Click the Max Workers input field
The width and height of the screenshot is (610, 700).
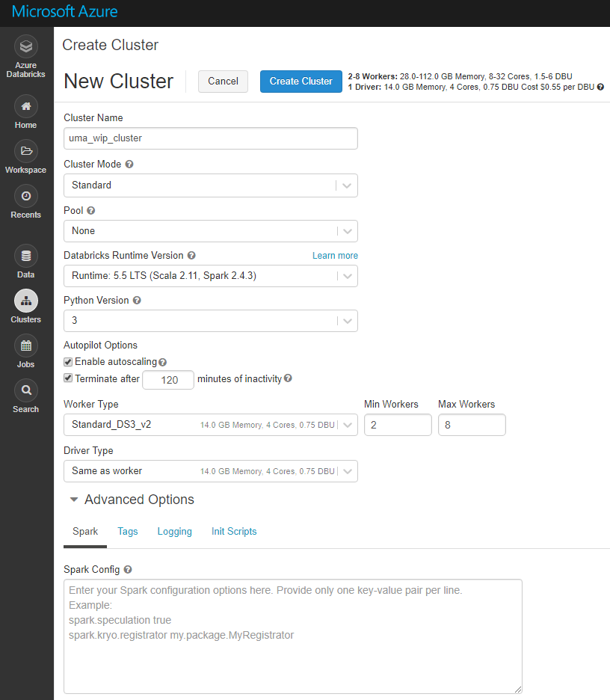[x=472, y=425]
